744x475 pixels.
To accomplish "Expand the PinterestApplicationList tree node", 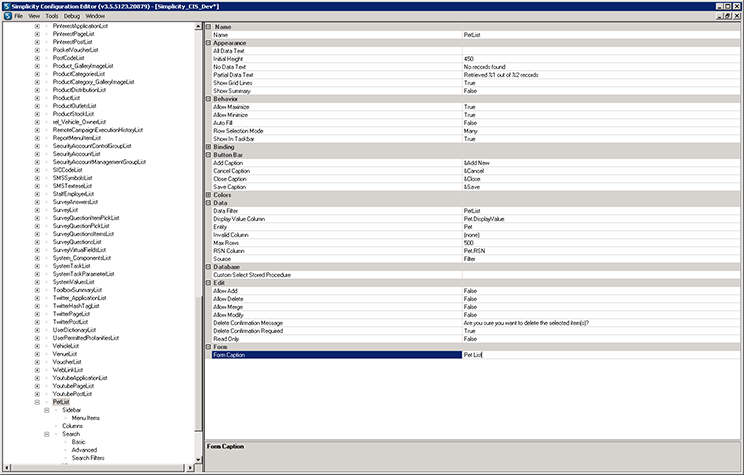I will [37, 26].
